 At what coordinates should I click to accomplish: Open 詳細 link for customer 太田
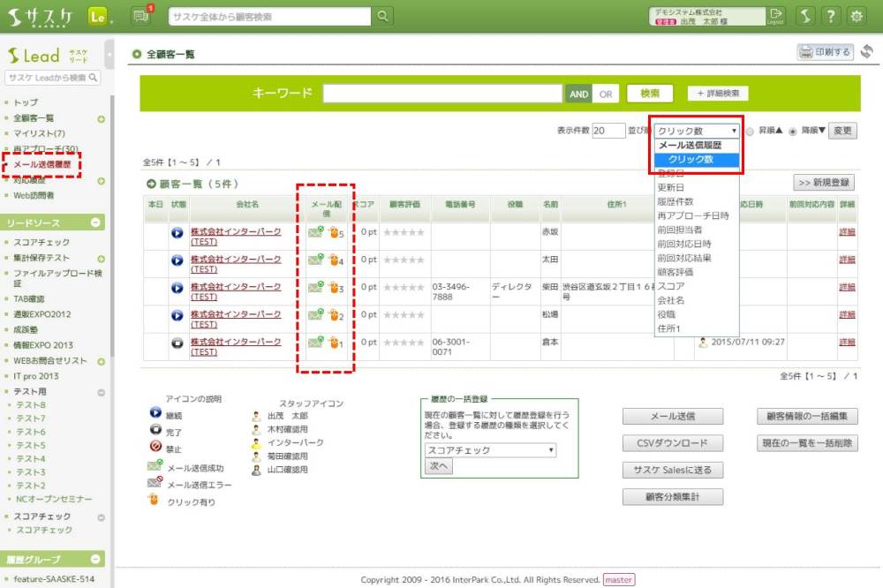847,260
